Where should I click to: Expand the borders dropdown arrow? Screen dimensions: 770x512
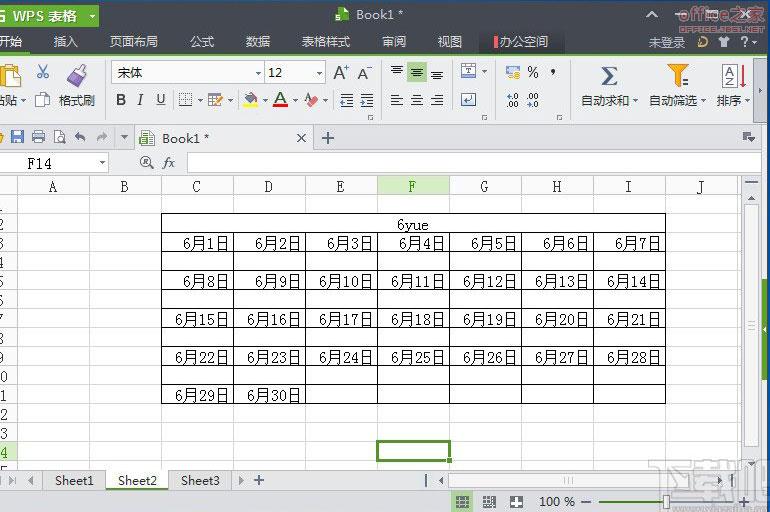[200, 101]
